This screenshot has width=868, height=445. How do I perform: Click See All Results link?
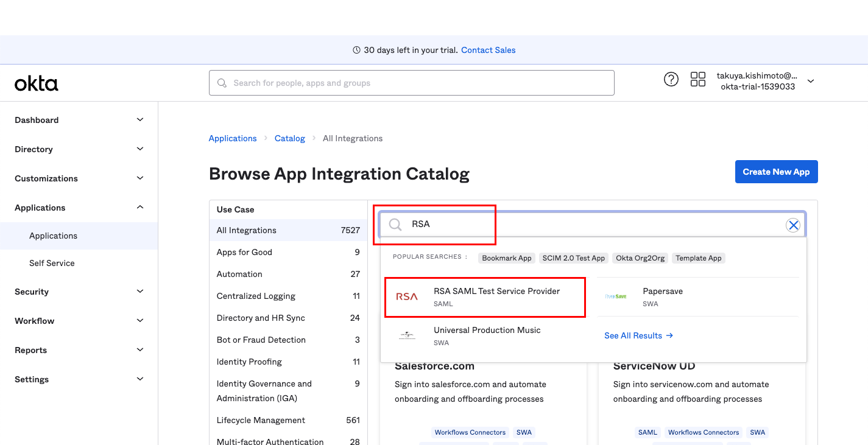(638, 335)
